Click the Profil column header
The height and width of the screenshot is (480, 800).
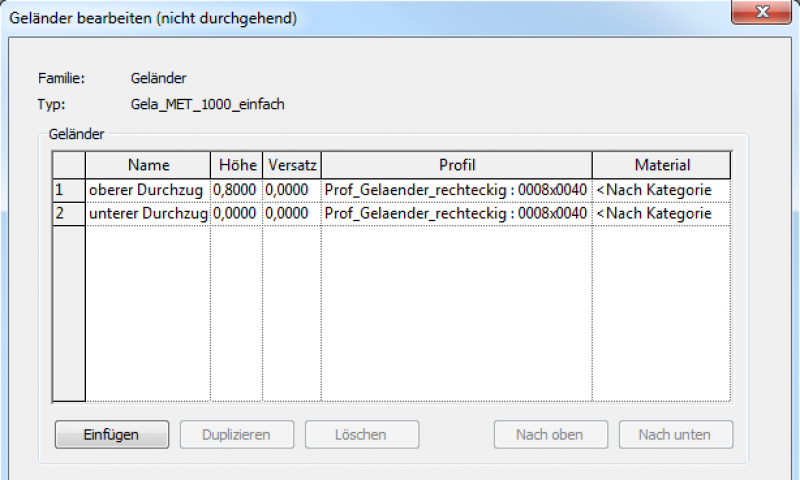pyautogui.click(x=456, y=165)
